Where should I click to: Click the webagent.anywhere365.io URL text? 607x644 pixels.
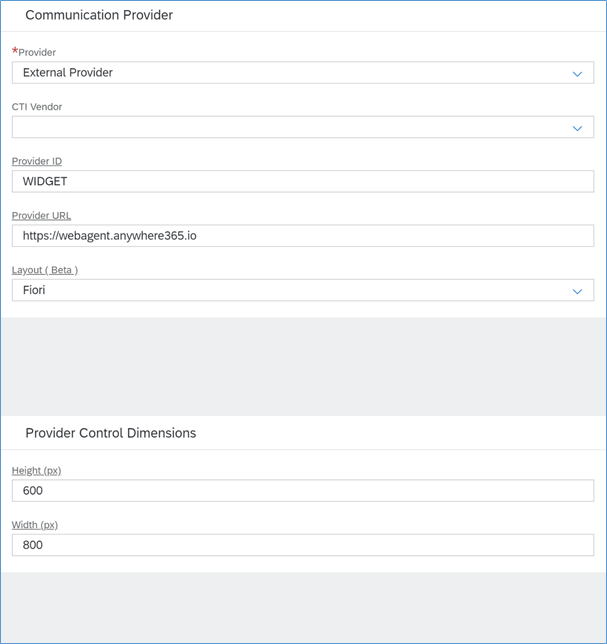[110, 236]
